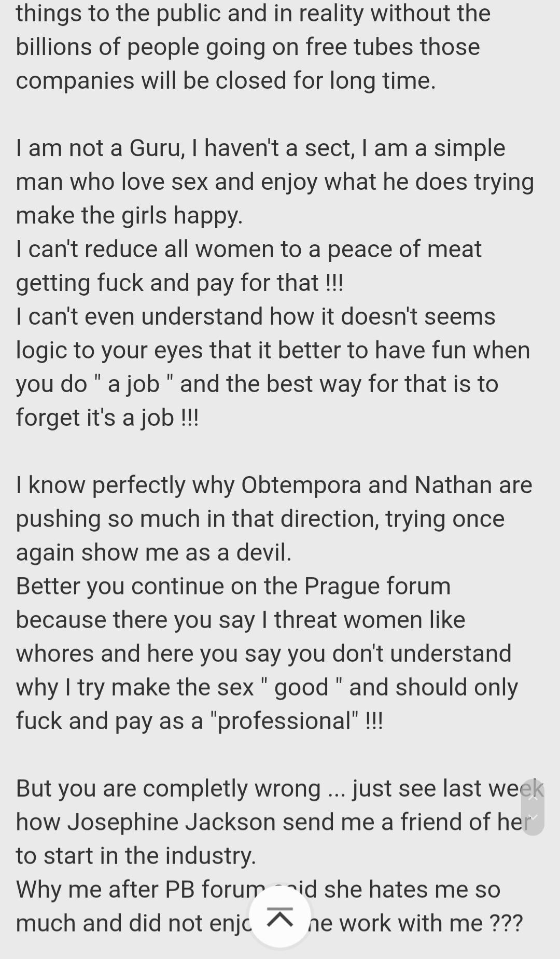The image size is (560, 959).
Task: Click the word "Obtempora" in the post
Action: click(x=301, y=485)
